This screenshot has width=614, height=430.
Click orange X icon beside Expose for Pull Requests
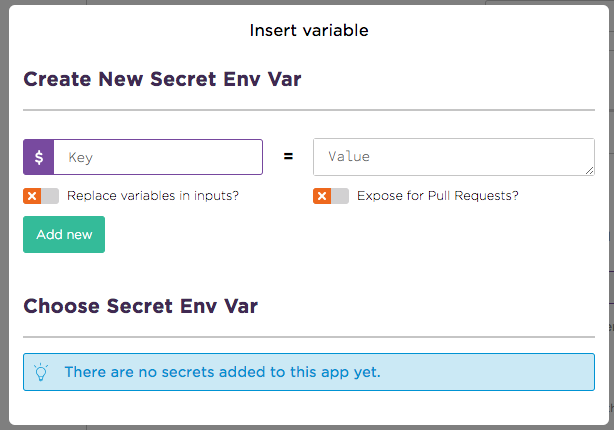click(x=322, y=196)
